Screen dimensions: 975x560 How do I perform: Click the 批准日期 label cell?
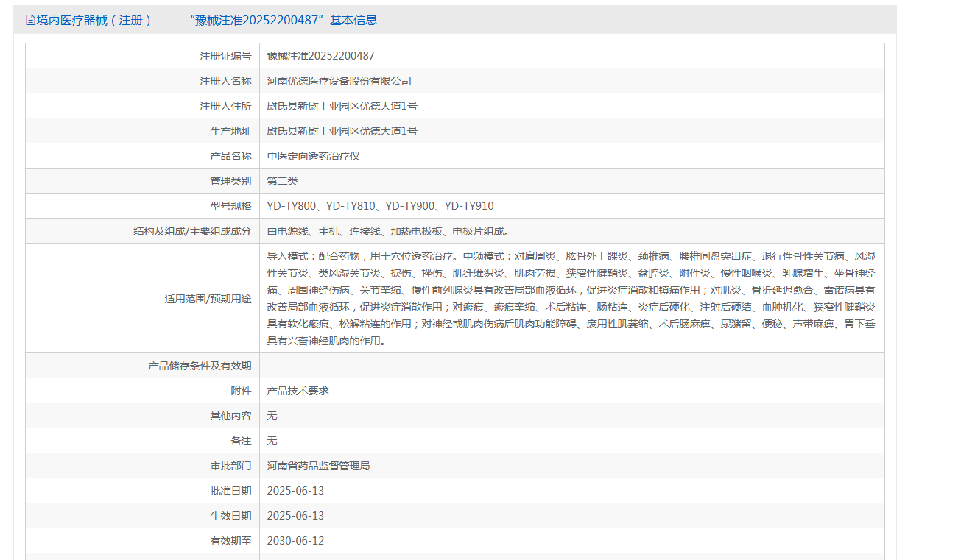(x=143, y=491)
